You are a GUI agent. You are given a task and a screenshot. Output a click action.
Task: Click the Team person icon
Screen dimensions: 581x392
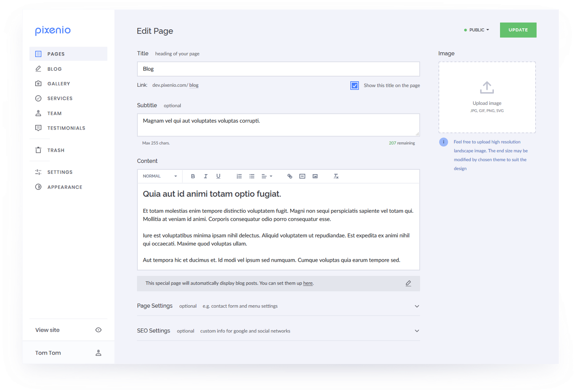(x=38, y=113)
